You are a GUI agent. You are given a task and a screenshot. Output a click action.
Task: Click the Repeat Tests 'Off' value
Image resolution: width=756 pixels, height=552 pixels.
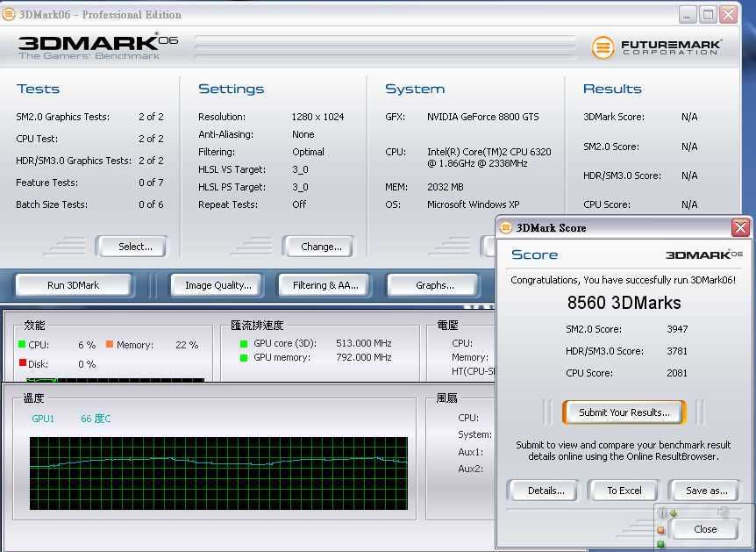299,204
